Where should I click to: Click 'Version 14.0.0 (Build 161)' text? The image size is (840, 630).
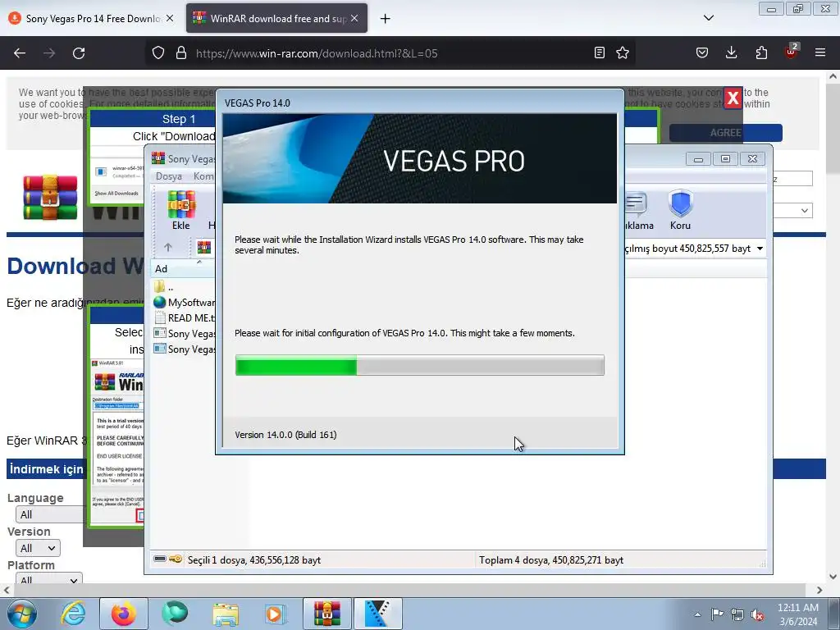pyautogui.click(x=285, y=435)
